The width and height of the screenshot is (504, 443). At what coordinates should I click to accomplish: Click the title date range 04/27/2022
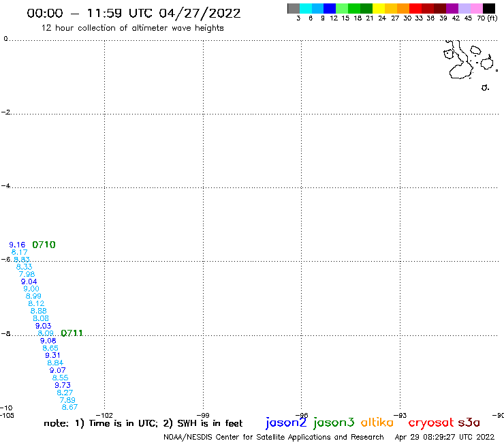click(x=200, y=14)
